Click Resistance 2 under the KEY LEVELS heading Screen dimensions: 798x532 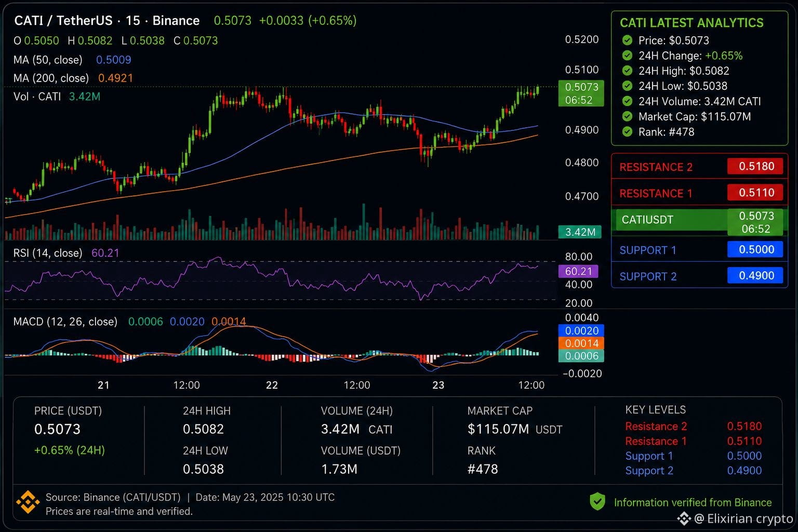click(656, 427)
